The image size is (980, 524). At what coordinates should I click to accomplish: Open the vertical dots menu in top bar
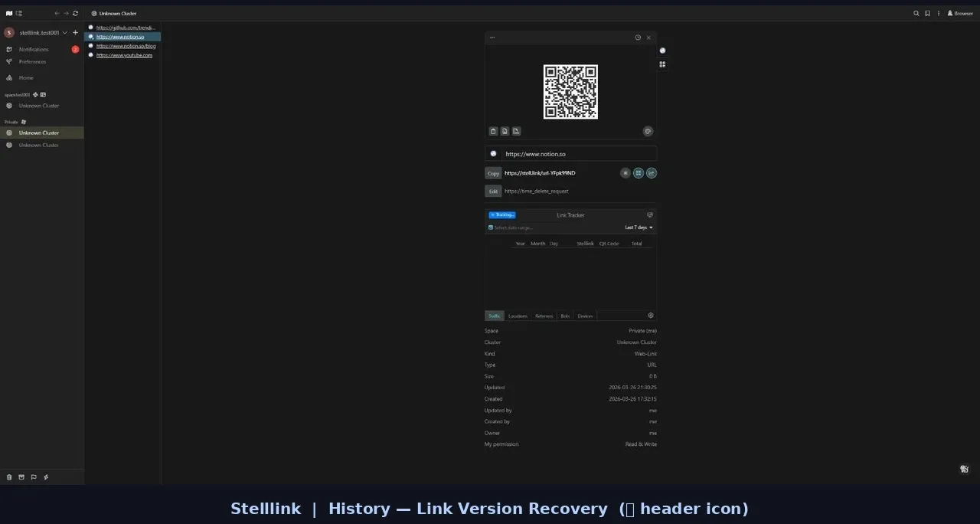939,13
